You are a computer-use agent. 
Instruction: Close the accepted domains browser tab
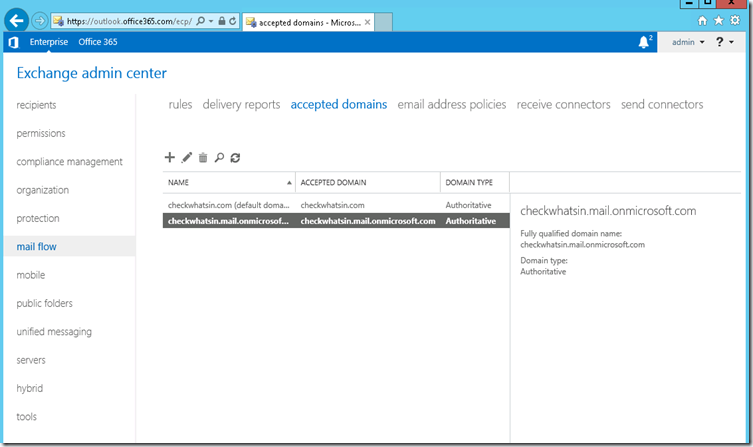pos(367,22)
